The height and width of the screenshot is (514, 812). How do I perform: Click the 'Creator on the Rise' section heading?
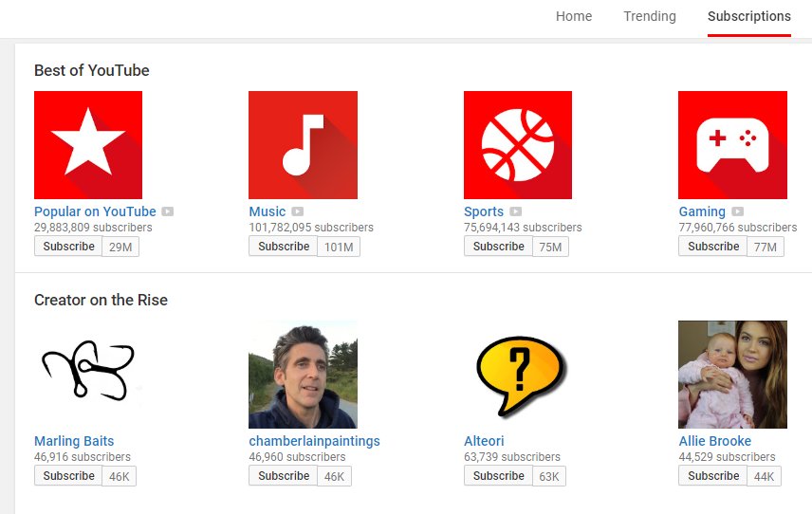pos(101,300)
